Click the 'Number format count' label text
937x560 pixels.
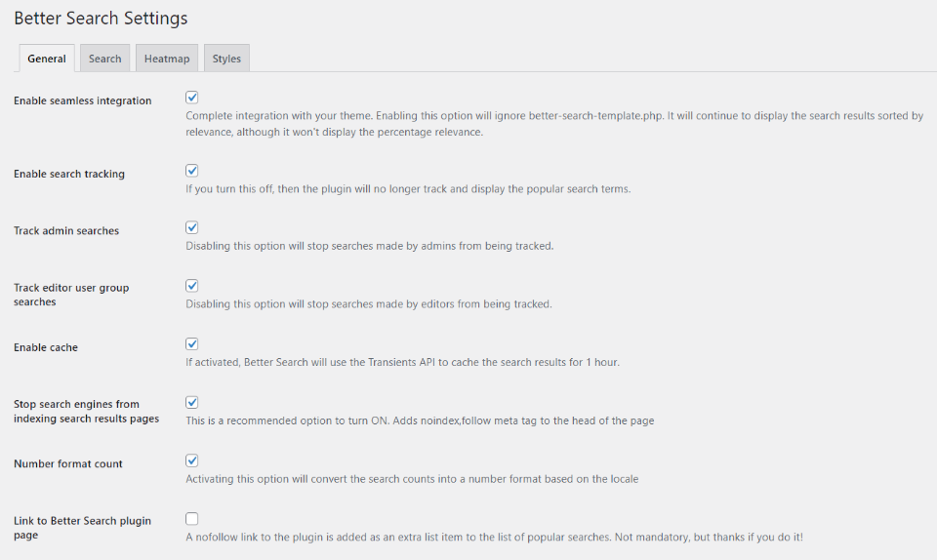68,464
